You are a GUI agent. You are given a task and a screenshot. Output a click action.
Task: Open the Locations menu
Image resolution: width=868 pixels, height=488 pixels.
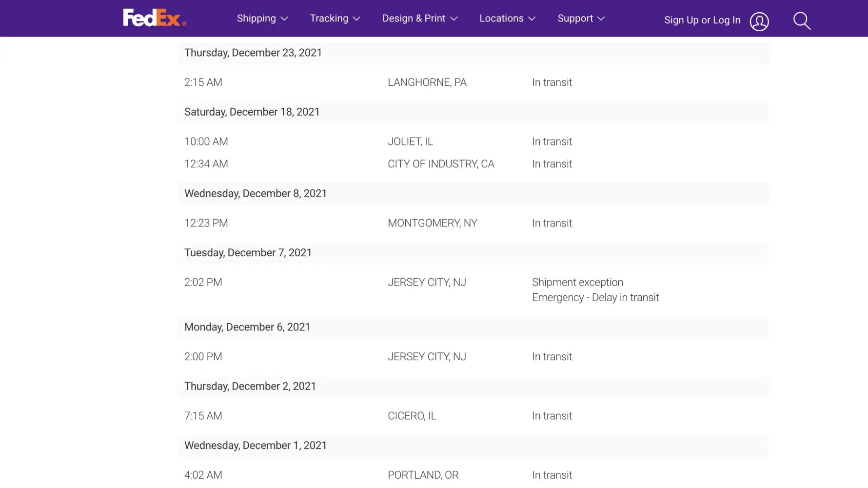(501, 19)
